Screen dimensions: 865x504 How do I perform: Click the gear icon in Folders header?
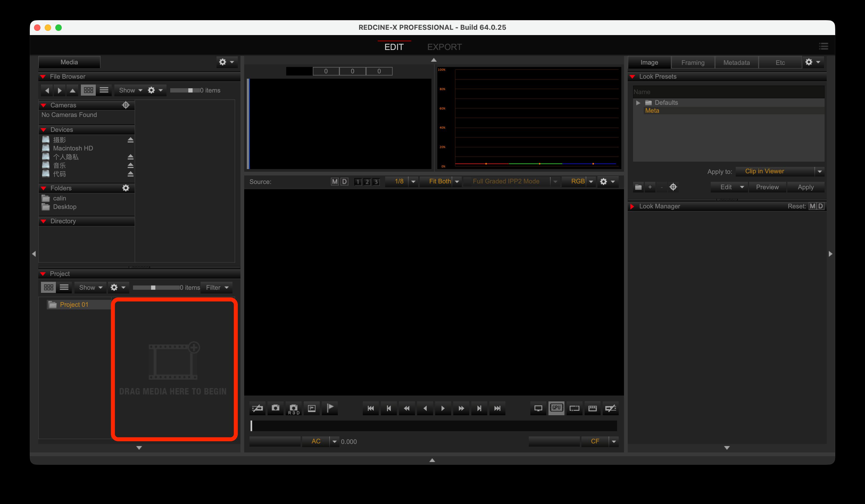pyautogui.click(x=126, y=188)
